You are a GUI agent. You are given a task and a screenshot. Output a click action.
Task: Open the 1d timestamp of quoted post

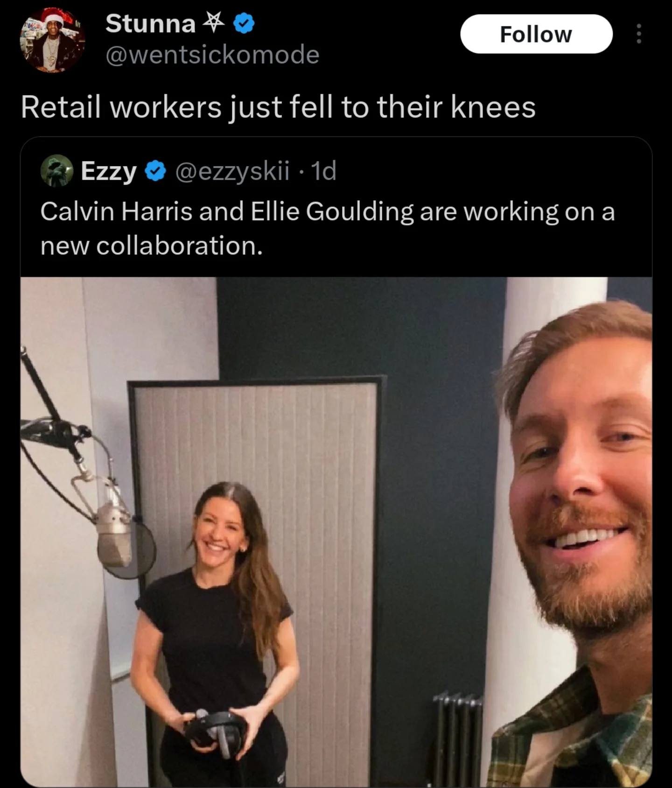323,171
